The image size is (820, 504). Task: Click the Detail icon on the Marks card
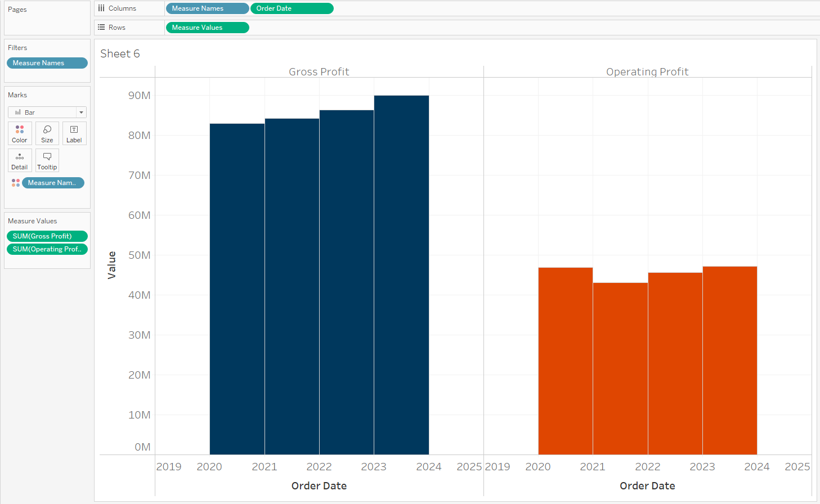(20, 160)
